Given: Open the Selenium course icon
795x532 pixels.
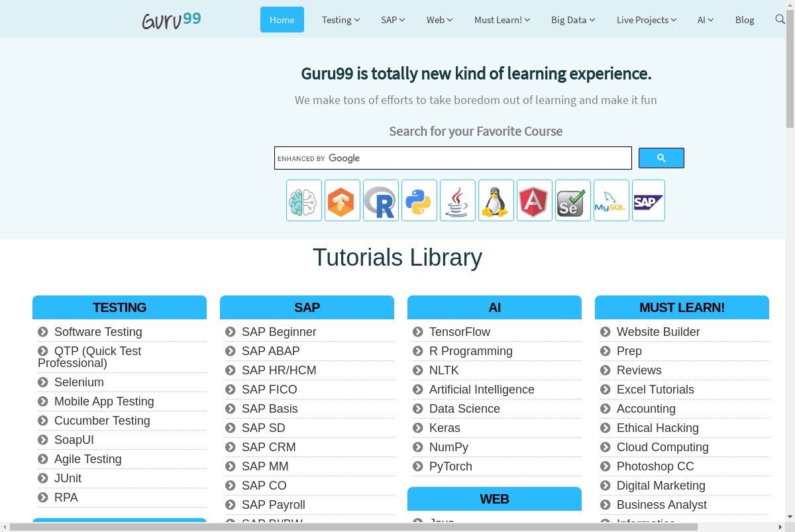Looking at the screenshot, I should (x=573, y=200).
